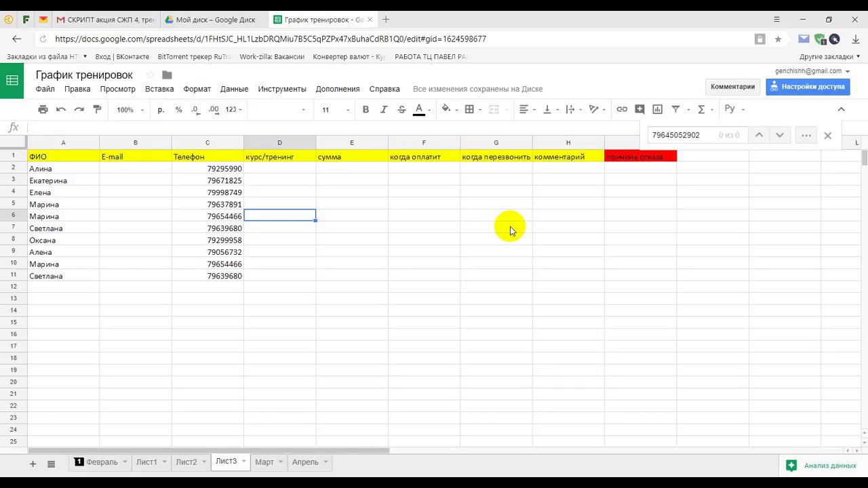Open the all sheets list
This screenshot has height=488, width=868.
tap(51, 464)
